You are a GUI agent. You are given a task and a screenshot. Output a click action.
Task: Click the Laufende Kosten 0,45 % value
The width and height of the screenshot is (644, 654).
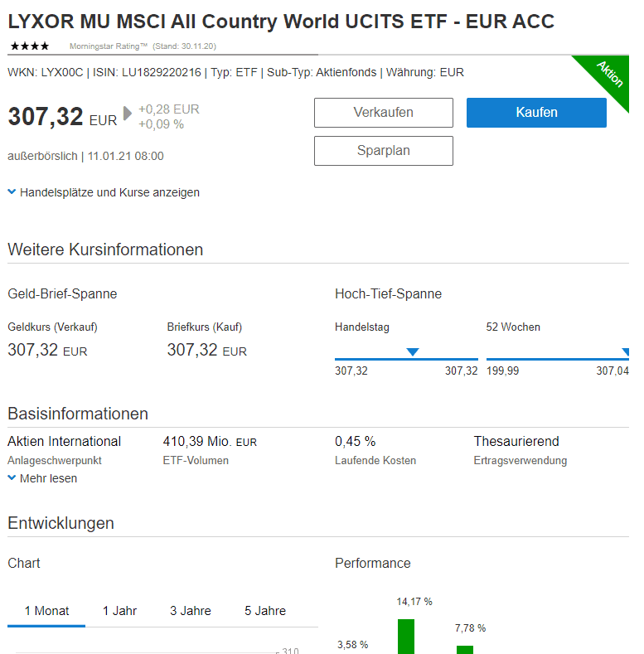click(x=355, y=441)
